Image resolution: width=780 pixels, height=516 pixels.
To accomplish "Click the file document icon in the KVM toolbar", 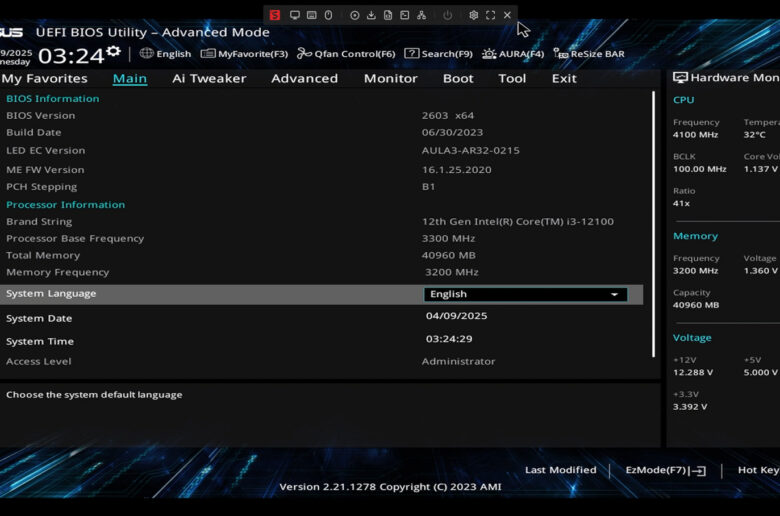I will [x=388, y=15].
